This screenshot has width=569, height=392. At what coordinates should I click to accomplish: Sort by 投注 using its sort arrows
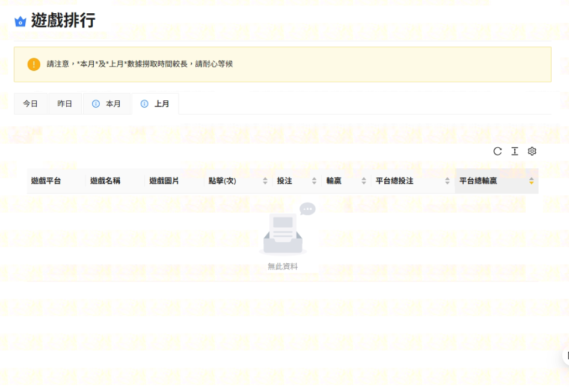[314, 181]
